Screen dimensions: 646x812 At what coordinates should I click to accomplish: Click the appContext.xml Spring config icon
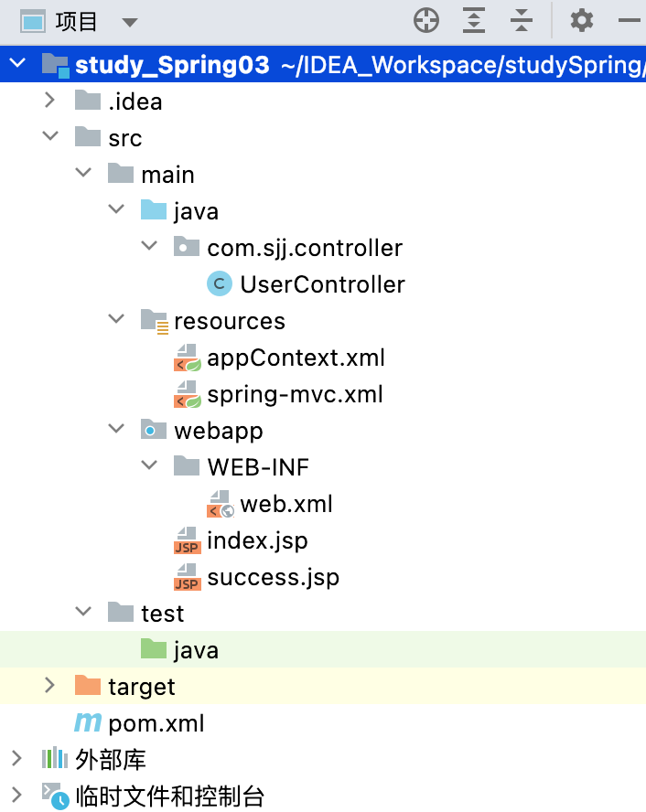(187, 358)
